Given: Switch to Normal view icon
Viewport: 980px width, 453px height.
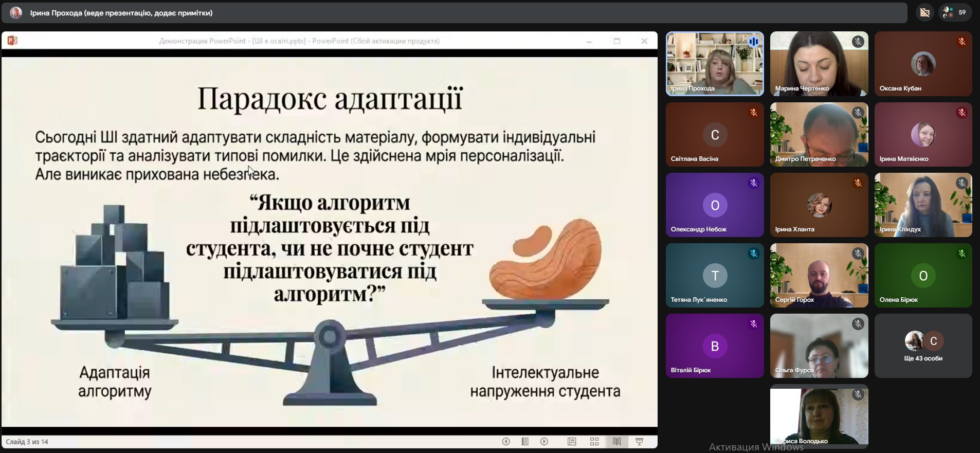Looking at the screenshot, I should tap(572, 442).
